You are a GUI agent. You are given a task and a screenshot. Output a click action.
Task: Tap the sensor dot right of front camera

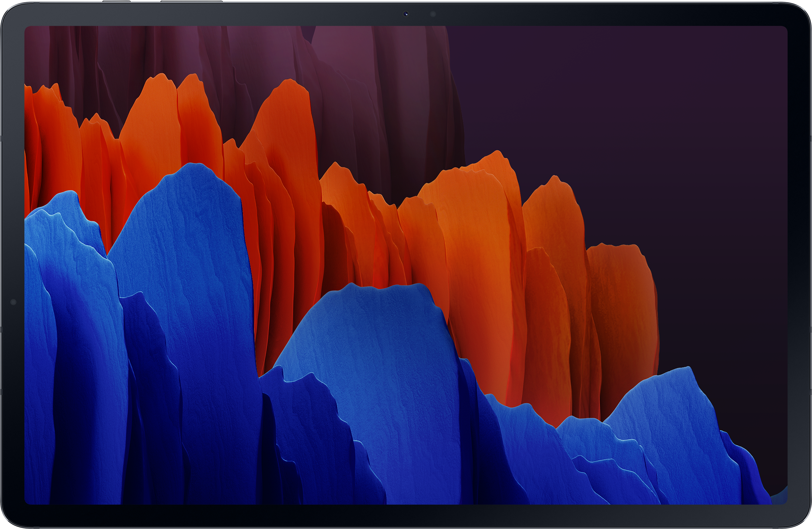(x=433, y=14)
